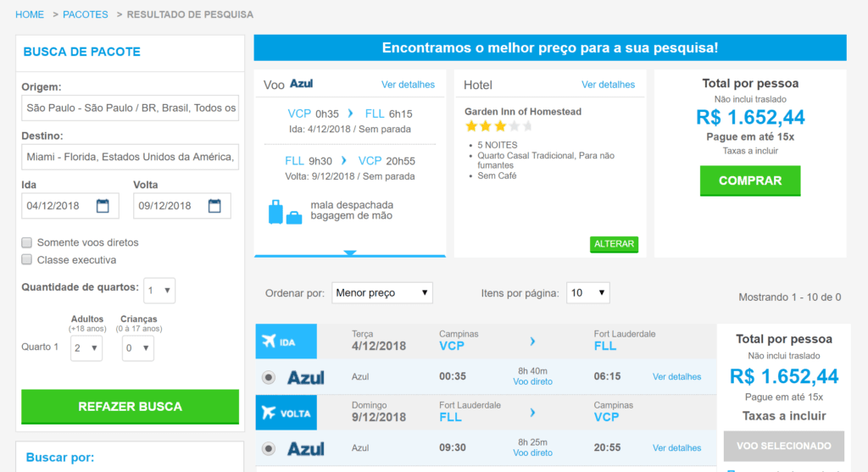Open the Crianças dropdown for Quarto 1

(x=138, y=348)
